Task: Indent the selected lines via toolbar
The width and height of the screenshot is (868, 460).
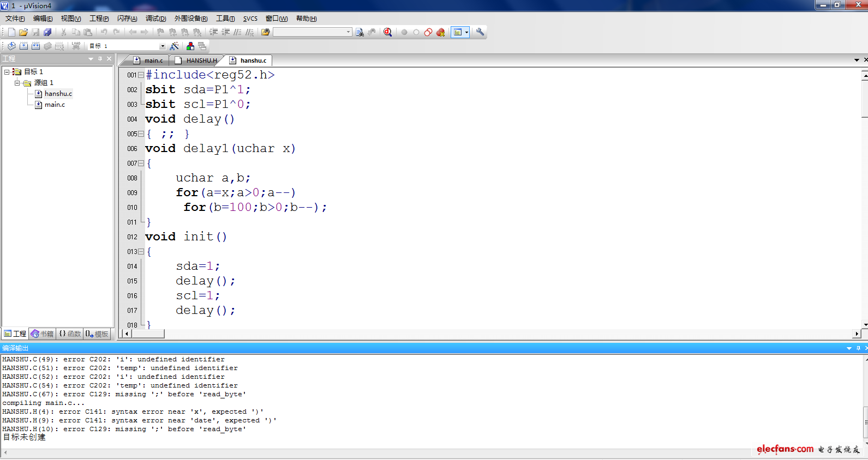Action: pos(213,32)
